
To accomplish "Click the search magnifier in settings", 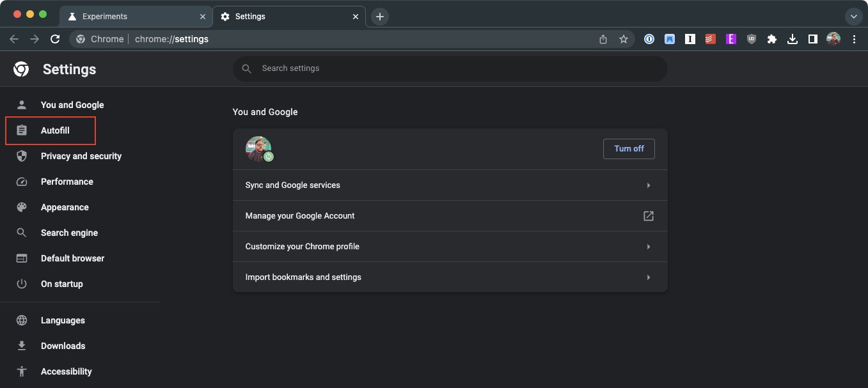I will pos(246,68).
